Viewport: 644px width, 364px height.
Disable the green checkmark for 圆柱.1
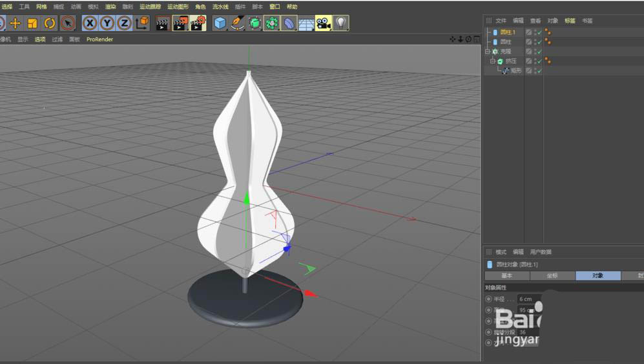click(539, 32)
